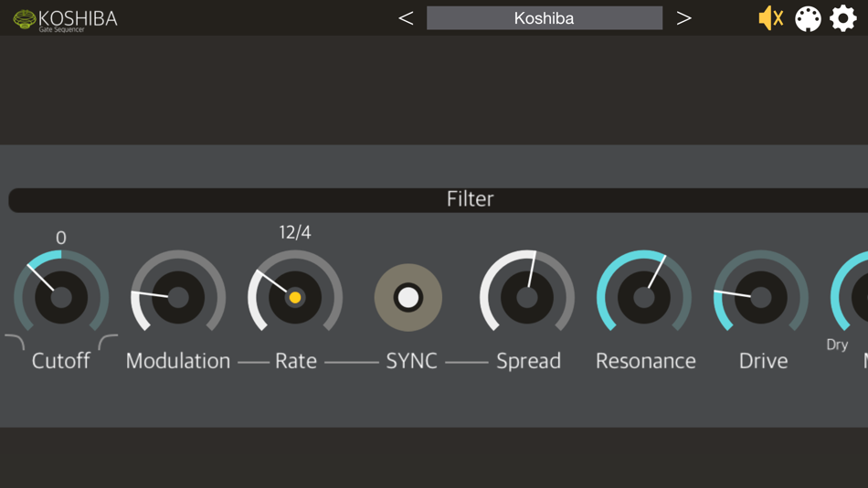Click the Drive knob
The height and width of the screenshot is (488, 868).
(x=760, y=297)
